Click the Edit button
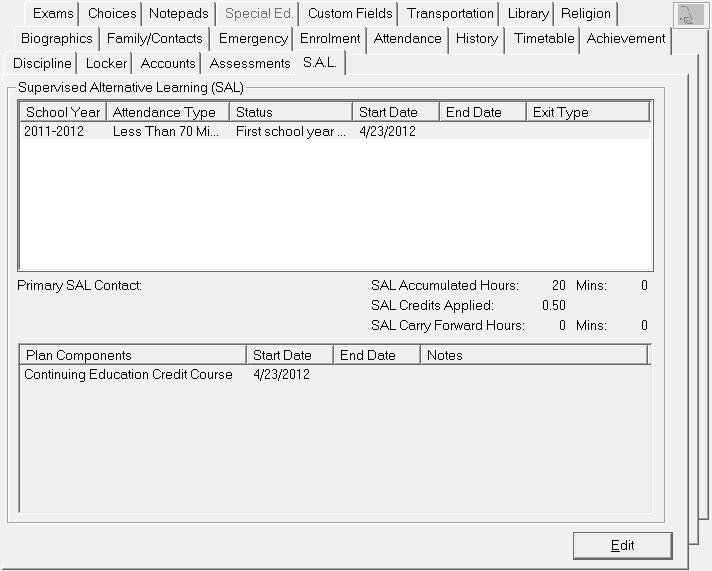The width and height of the screenshot is (712, 571). point(622,545)
